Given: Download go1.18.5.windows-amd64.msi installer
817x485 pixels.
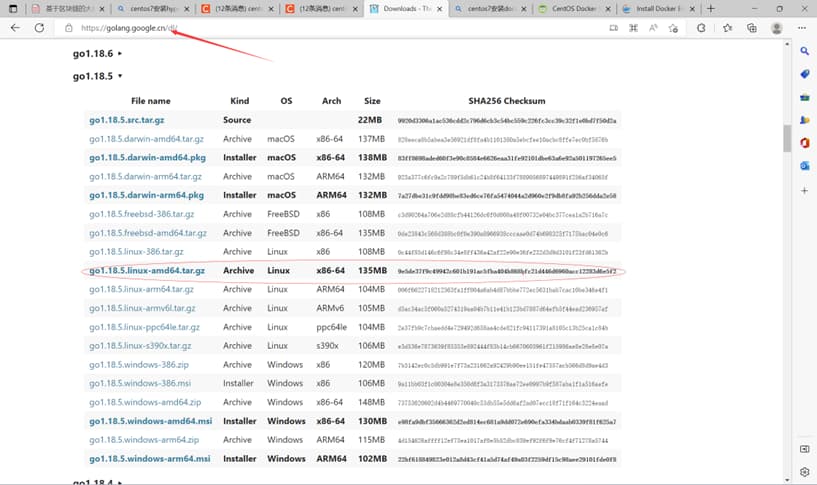Looking at the screenshot, I should (x=151, y=421).
